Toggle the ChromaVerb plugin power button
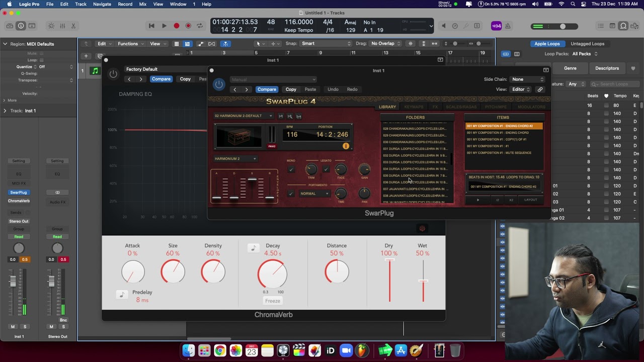Screen dimensions: 644x362 pyautogui.click(x=113, y=74)
